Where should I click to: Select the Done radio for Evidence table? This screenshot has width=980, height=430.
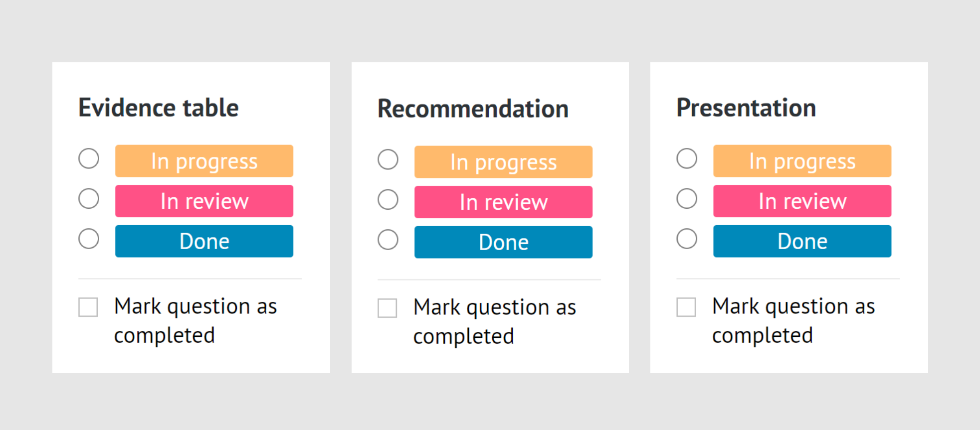point(88,239)
